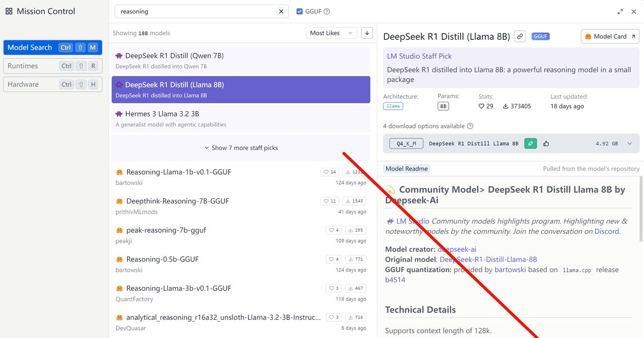This screenshot has width=644, height=338.
Task: Clear the reasoning search query
Action: pos(281,12)
